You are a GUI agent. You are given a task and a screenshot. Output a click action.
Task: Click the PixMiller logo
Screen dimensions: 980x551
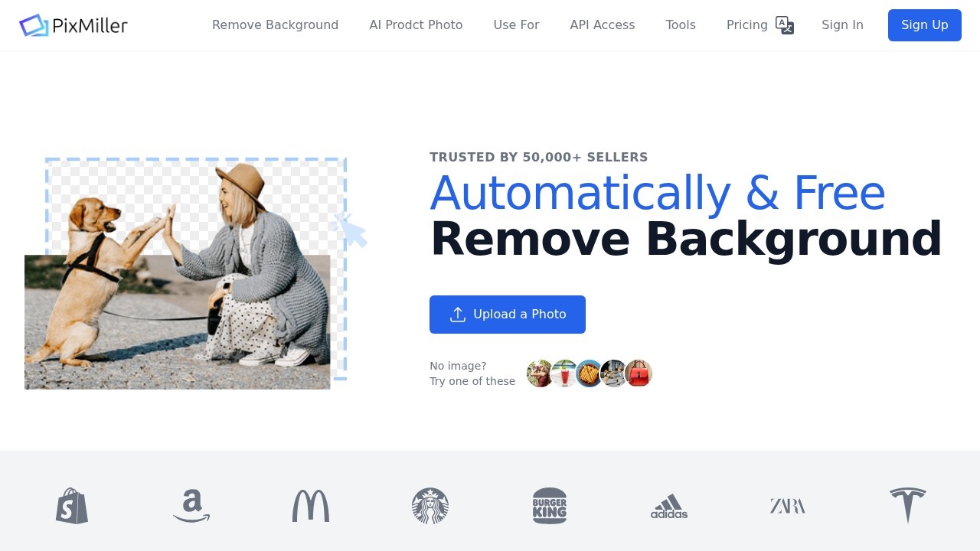click(73, 25)
